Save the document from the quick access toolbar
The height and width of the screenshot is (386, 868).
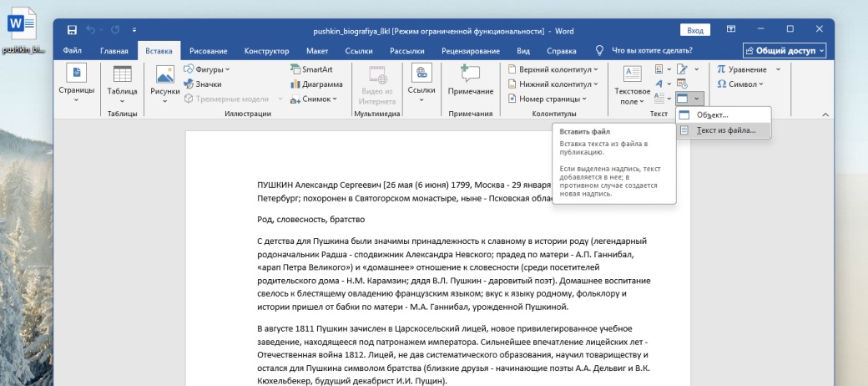[72, 30]
